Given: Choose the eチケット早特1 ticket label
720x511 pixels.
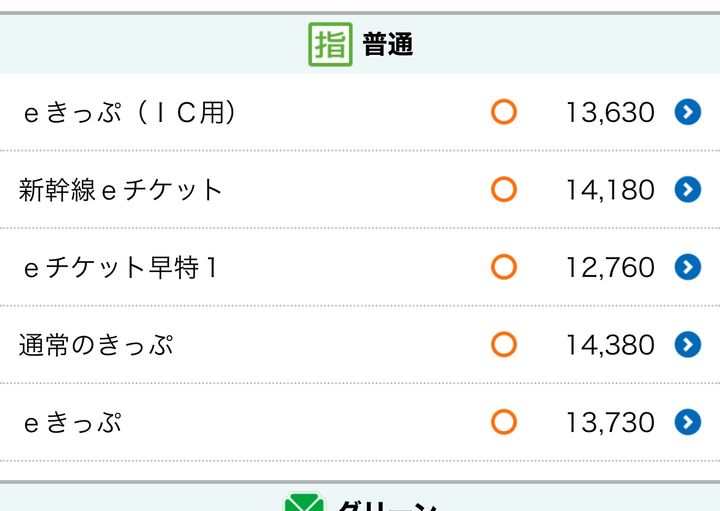Looking at the screenshot, I should (x=121, y=268).
